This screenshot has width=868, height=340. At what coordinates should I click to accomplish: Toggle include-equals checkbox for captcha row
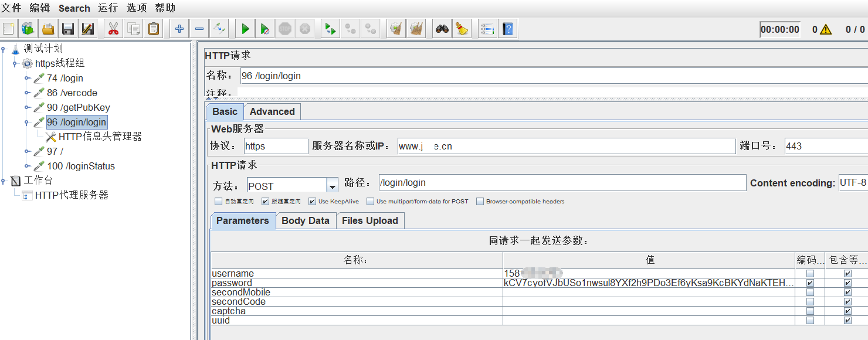tap(847, 311)
